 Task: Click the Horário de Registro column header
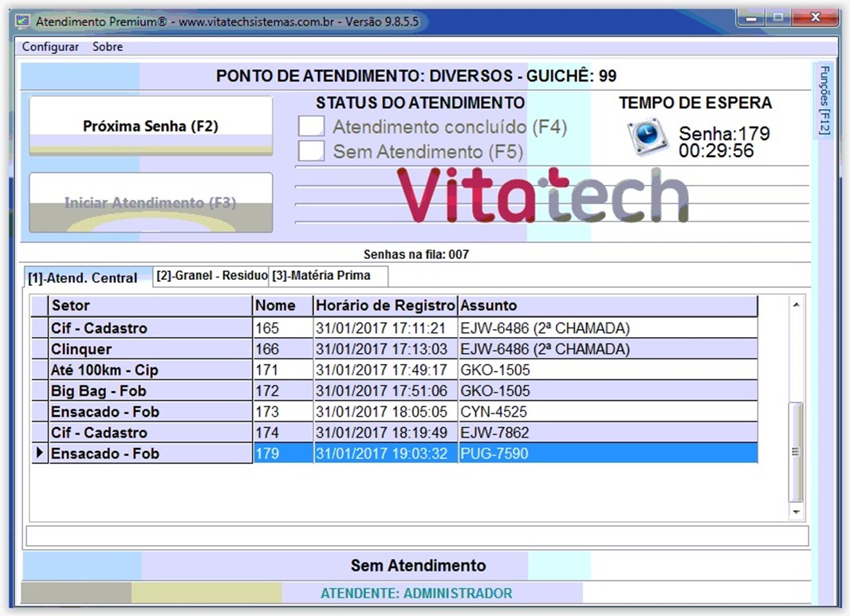click(x=386, y=305)
